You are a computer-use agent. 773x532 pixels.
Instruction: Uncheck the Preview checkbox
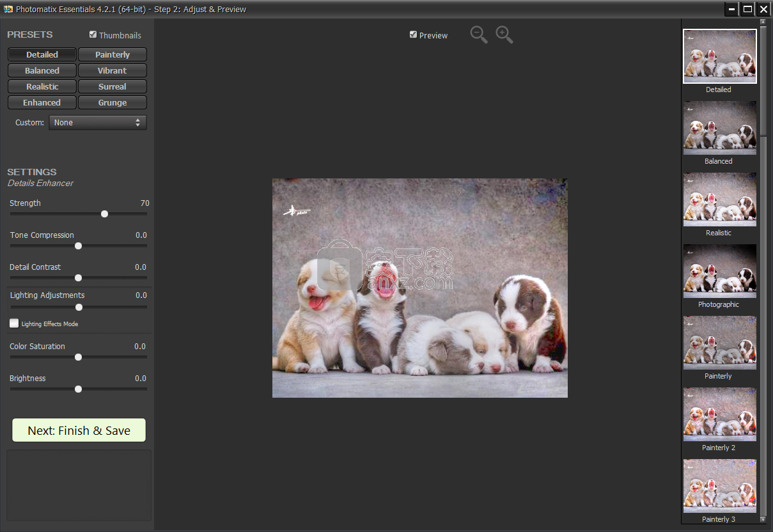(x=414, y=35)
